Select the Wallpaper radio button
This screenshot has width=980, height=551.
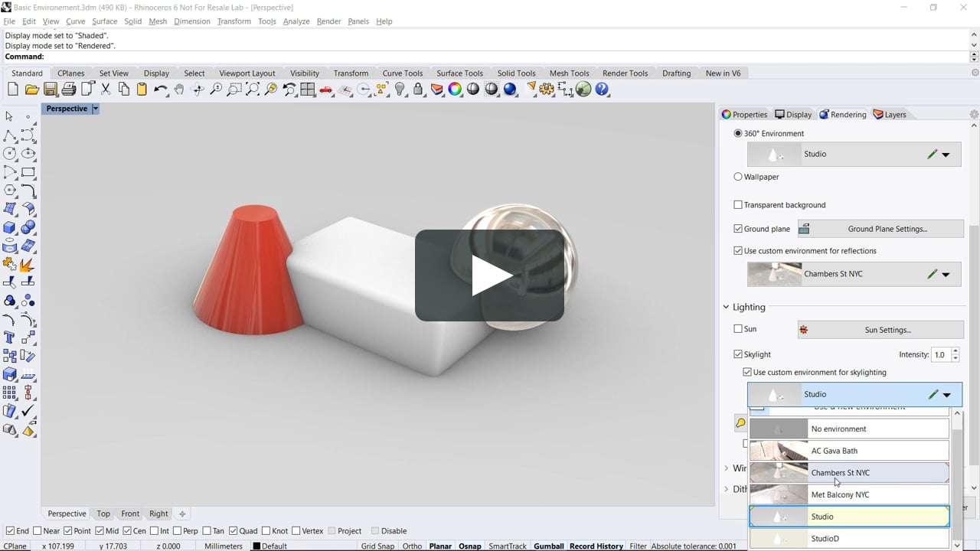pos(738,177)
